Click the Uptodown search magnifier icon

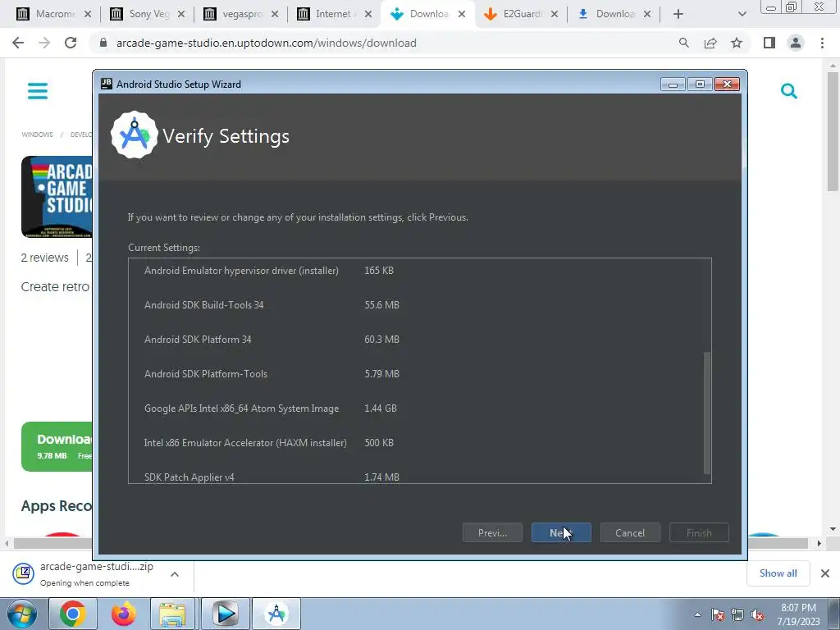tap(788, 90)
